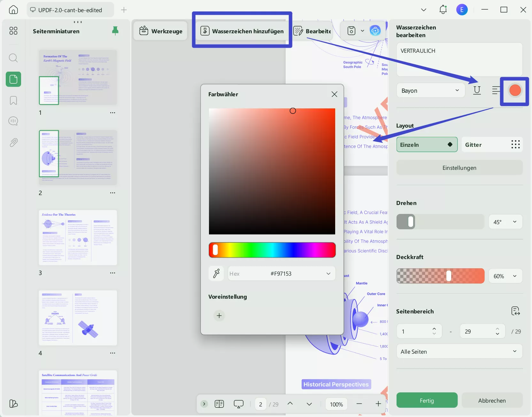Switch to the Bearbeiten tab
Image resolution: width=532 pixels, height=417 pixels.
(x=312, y=31)
